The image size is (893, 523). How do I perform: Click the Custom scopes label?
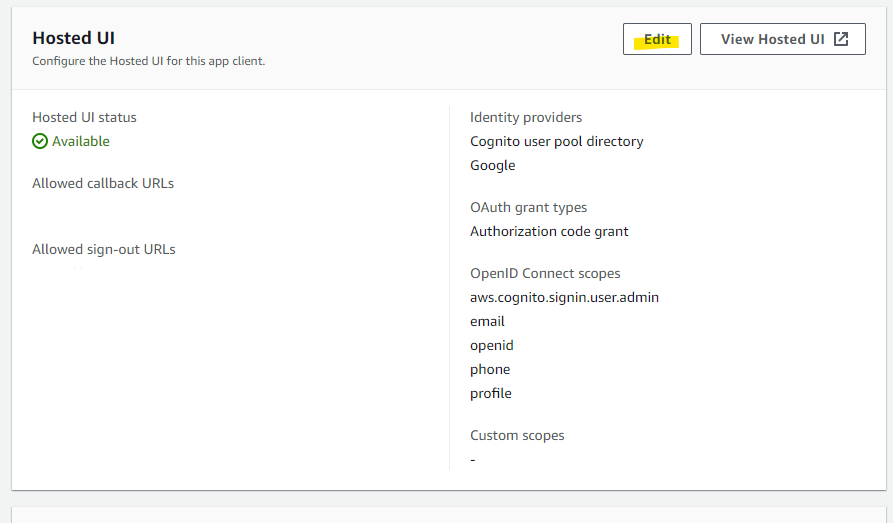(517, 436)
